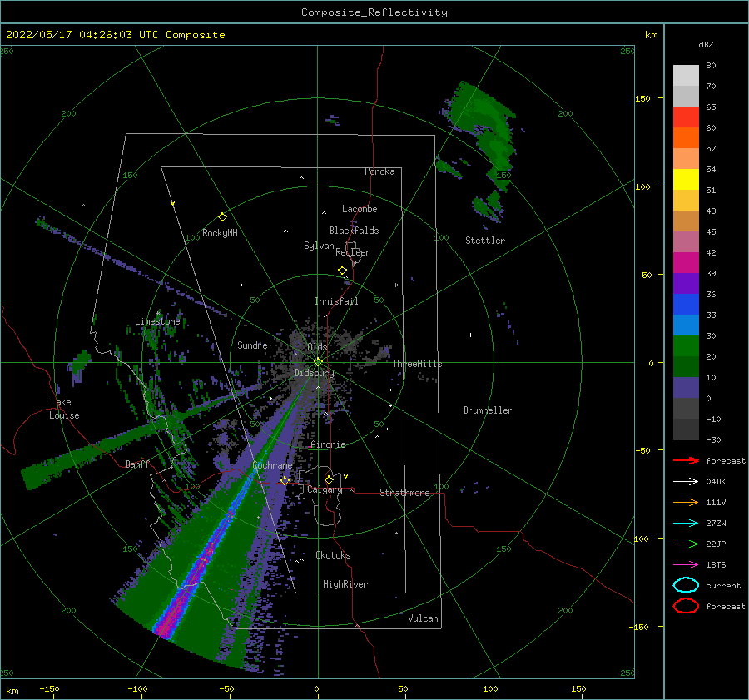The width and height of the screenshot is (749, 700).
Task: Choose the green 22JP arrow icon
Action: click(x=686, y=544)
